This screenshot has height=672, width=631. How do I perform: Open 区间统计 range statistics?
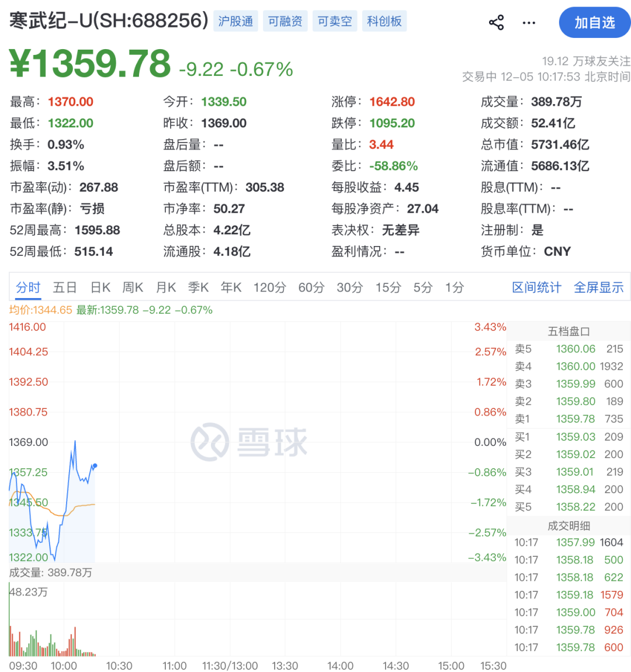coord(536,287)
